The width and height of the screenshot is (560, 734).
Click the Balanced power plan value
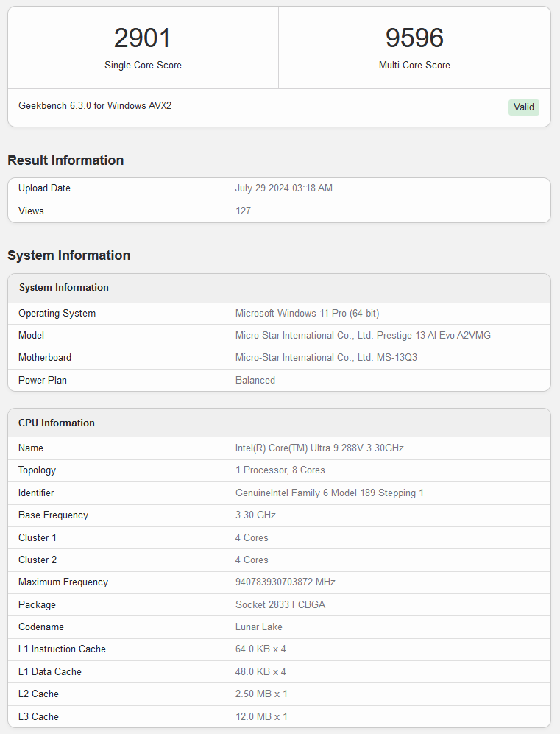point(255,381)
